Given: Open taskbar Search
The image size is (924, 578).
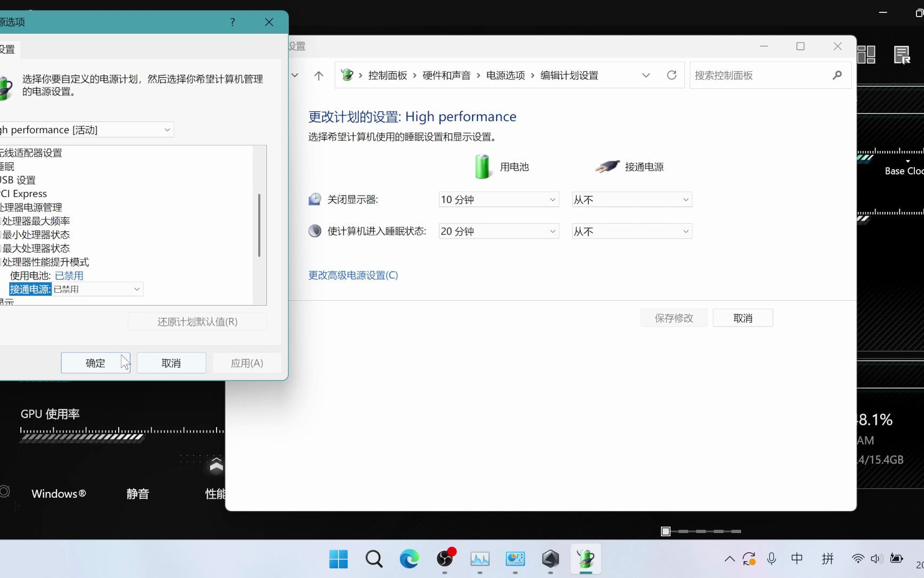Looking at the screenshot, I should click(374, 559).
